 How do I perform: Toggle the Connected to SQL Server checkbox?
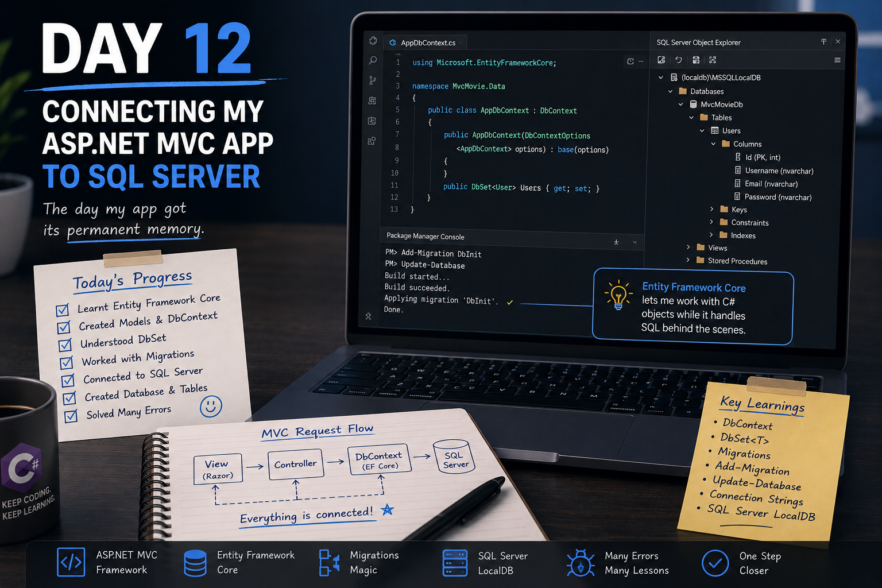pyautogui.click(x=68, y=380)
